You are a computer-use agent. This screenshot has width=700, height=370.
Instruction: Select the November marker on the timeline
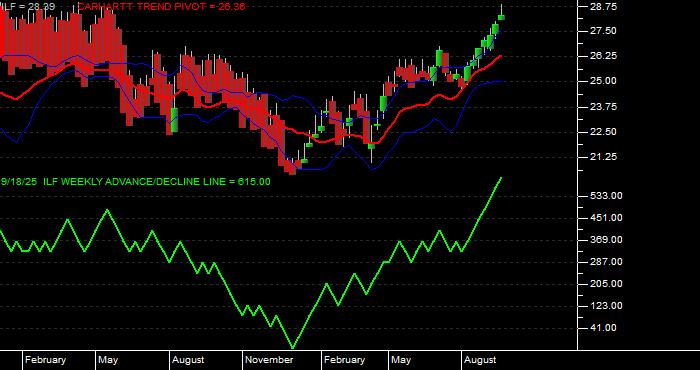click(270, 360)
